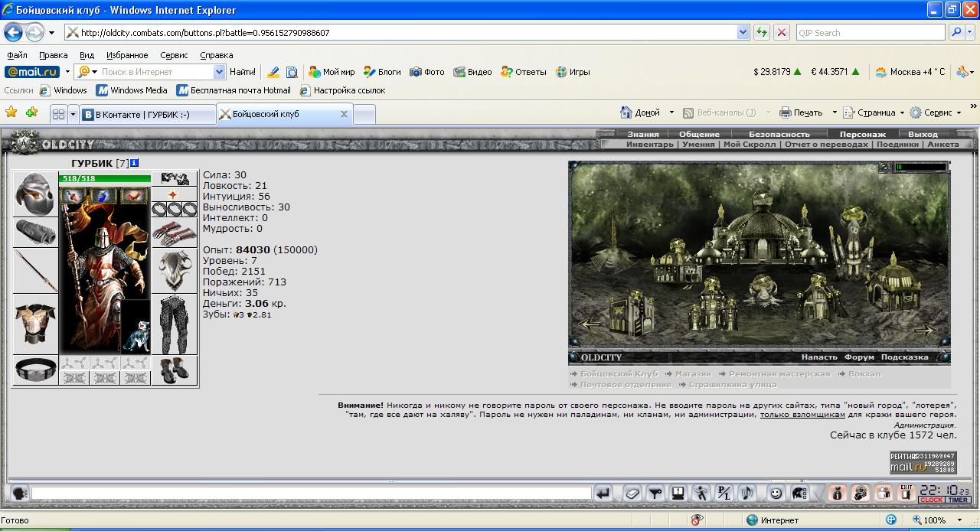Open the Персонаж game menu
Viewport: 980px width, 531px height.
863,134
